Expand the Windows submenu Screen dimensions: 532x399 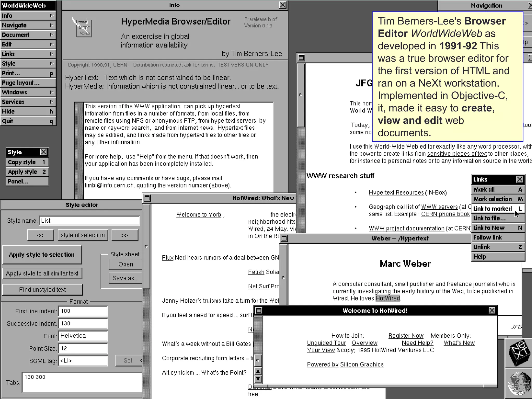pos(28,92)
